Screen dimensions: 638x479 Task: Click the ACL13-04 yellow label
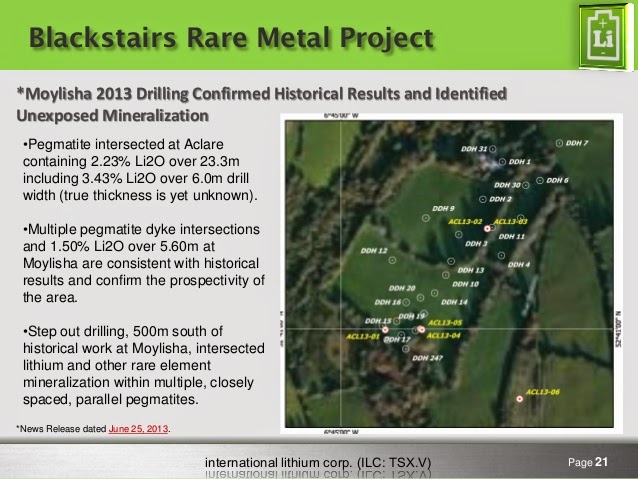[x=444, y=335]
